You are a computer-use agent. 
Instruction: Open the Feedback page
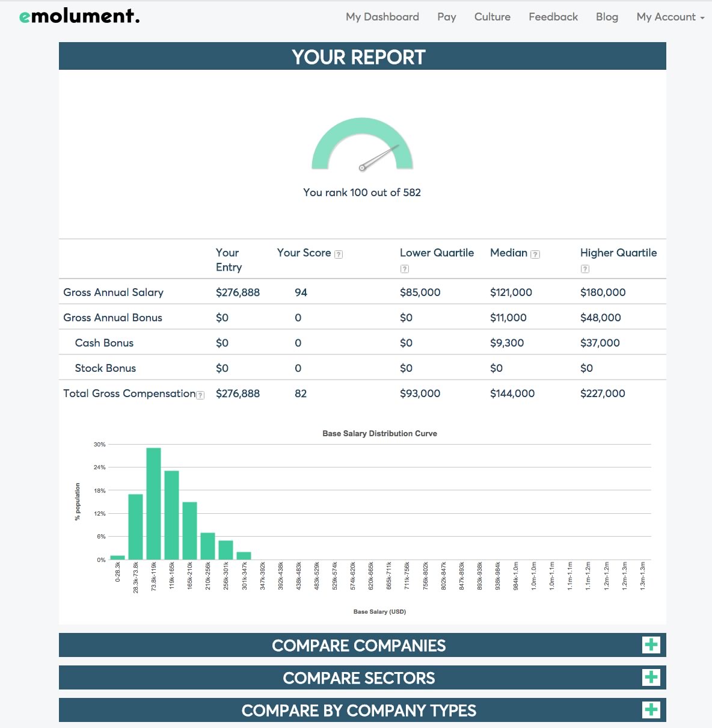coord(553,17)
